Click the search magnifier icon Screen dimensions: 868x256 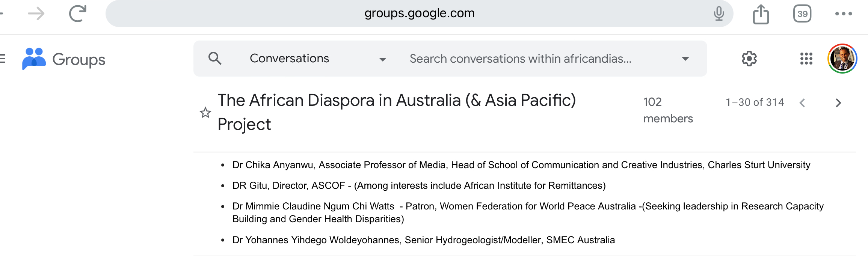[x=215, y=59]
